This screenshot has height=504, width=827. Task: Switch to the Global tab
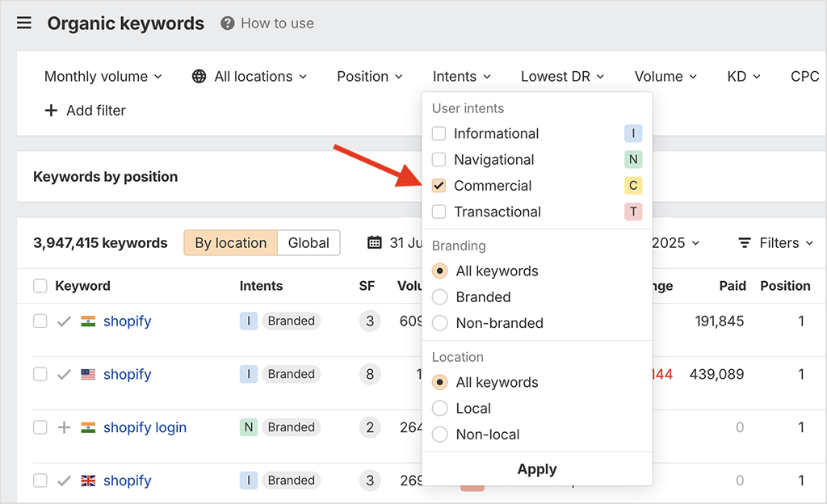coord(309,242)
